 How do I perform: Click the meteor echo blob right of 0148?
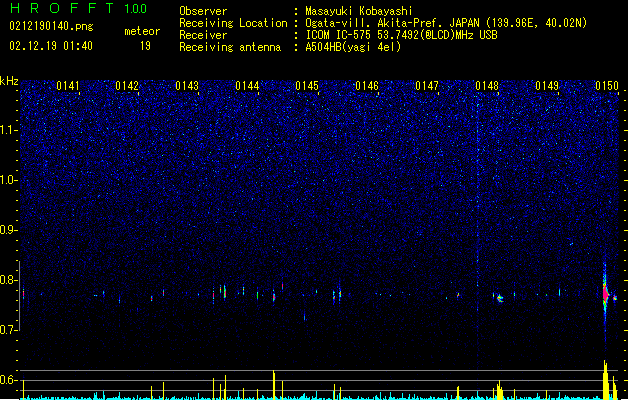point(500,298)
